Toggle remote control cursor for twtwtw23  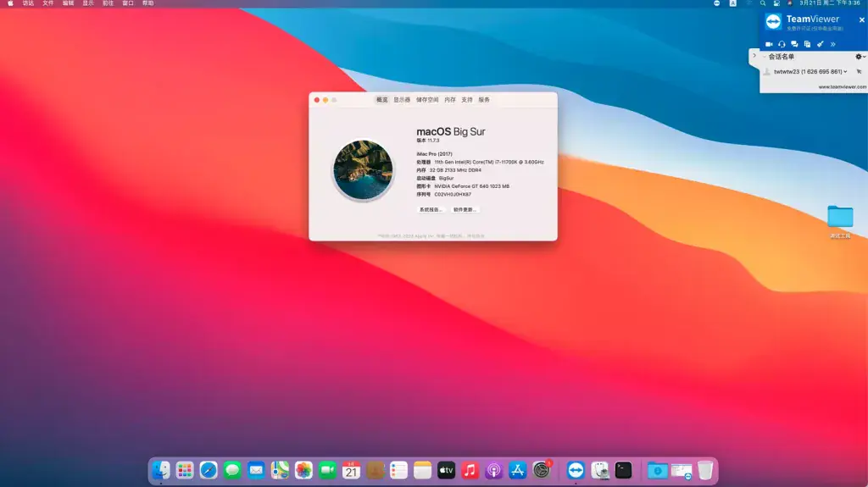tap(860, 71)
